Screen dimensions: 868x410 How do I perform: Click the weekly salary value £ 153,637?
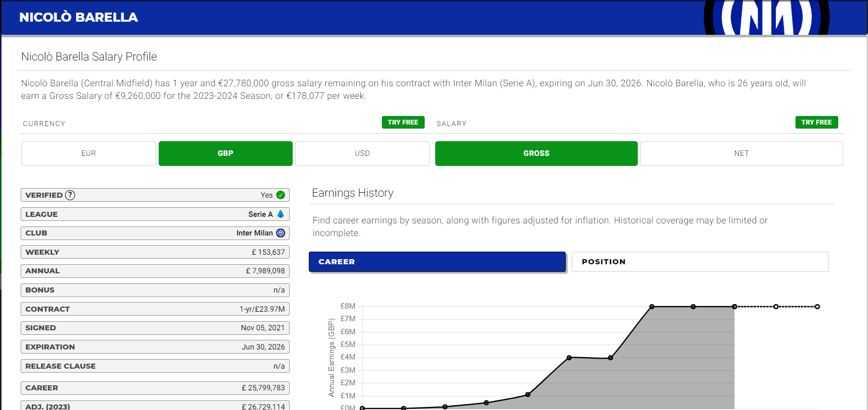(269, 252)
